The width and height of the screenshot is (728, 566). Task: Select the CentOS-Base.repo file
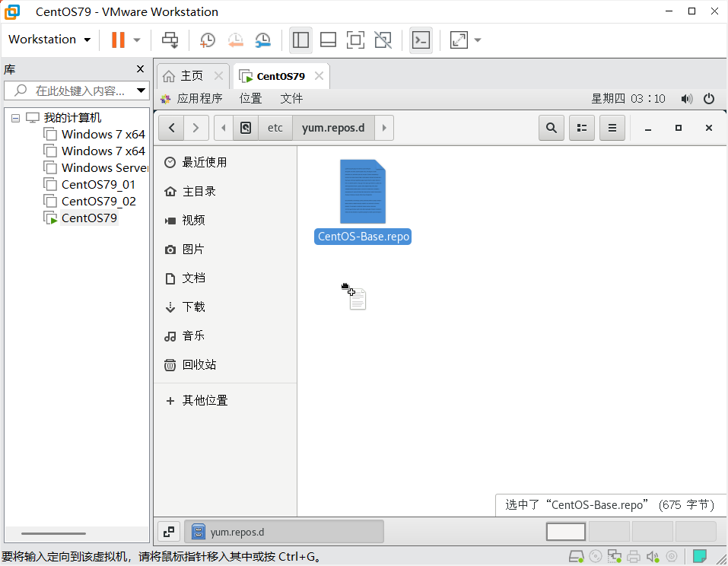click(x=363, y=202)
